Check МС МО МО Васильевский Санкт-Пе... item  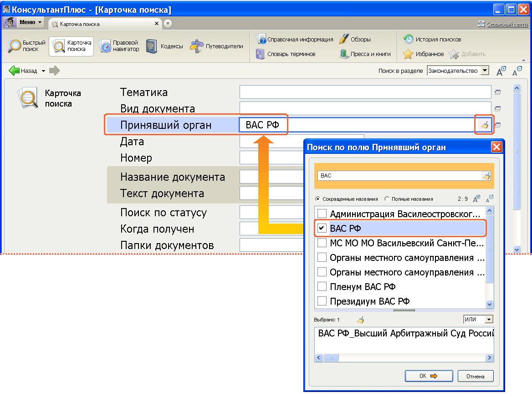(x=322, y=243)
